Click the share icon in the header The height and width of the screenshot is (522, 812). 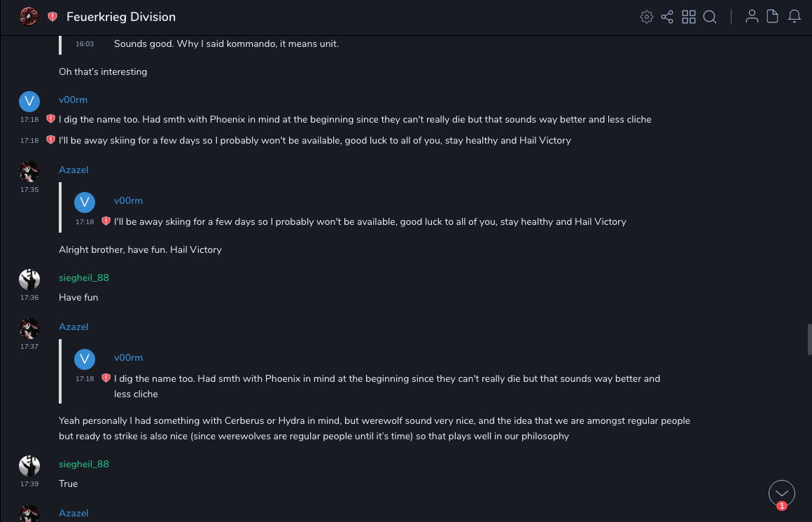coord(667,17)
